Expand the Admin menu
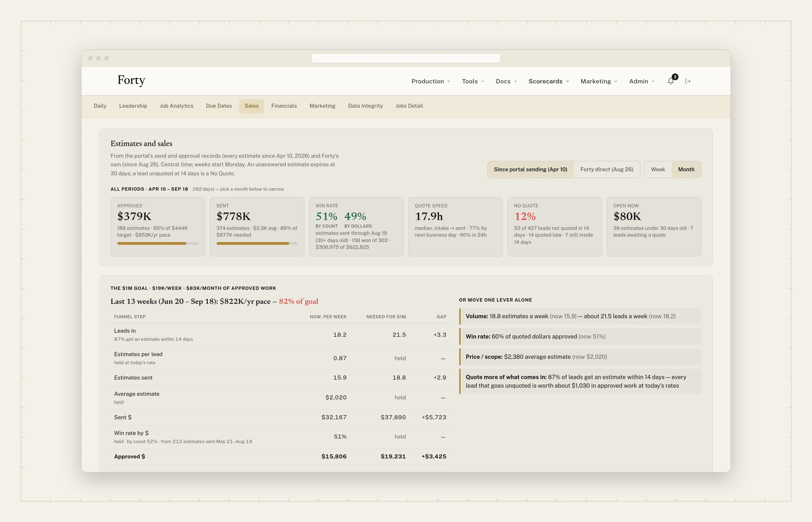This screenshot has height=522, width=812. click(642, 81)
